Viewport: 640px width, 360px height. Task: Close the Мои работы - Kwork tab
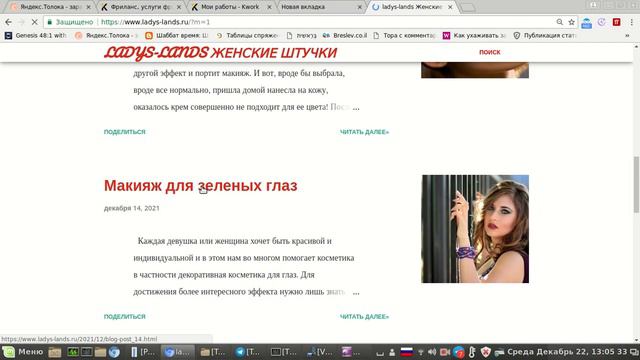point(269,7)
